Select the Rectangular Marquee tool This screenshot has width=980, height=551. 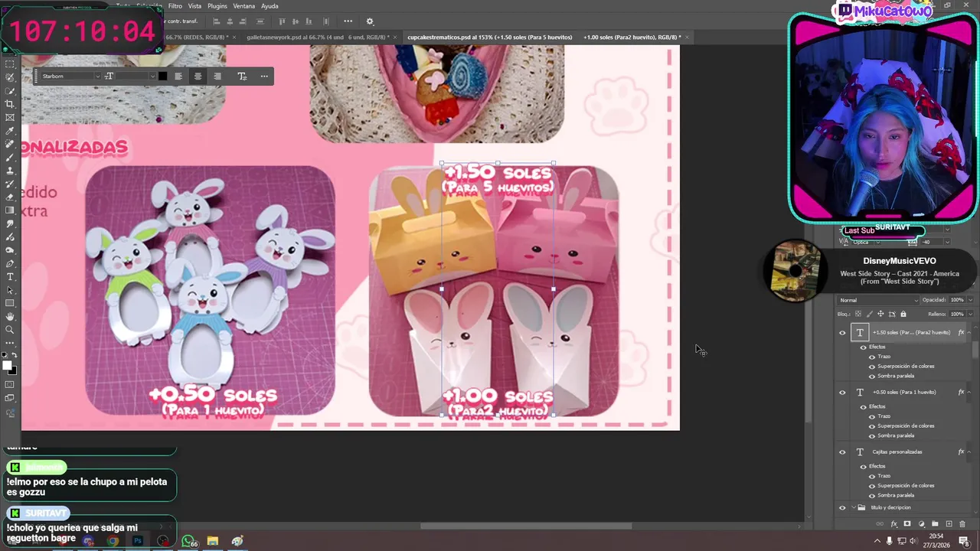coord(10,64)
